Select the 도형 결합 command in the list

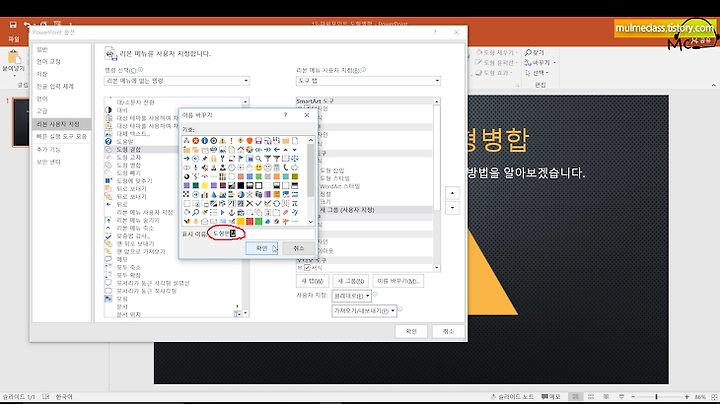click(129, 150)
